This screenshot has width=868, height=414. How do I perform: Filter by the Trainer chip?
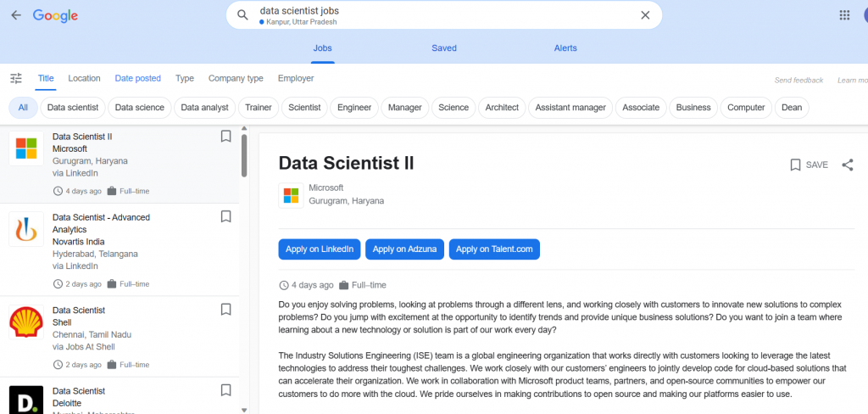[259, 108]
